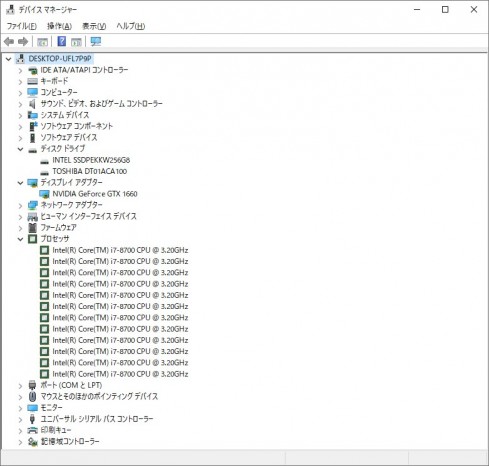Expand the 印刷キュー category arrow

click(20, 431)
